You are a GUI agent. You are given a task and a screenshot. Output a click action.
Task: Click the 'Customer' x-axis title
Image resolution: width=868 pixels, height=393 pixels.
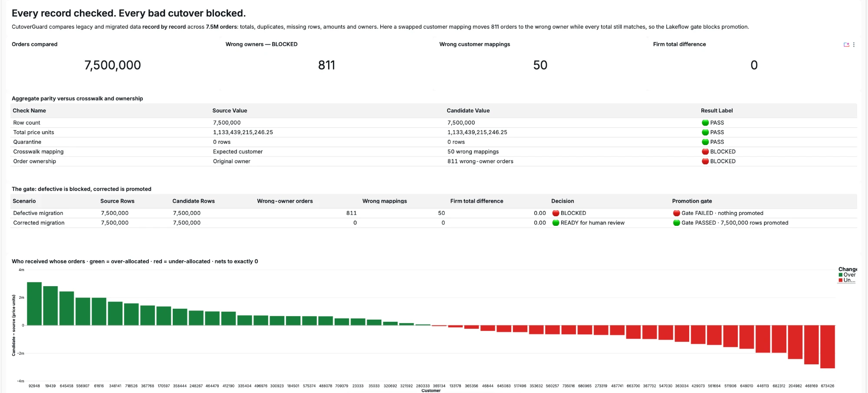pos(431,390)
